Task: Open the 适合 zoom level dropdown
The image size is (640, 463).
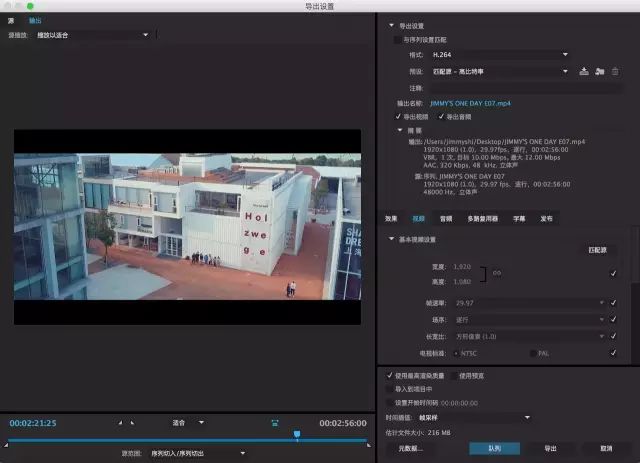Action: click(188, 423)
